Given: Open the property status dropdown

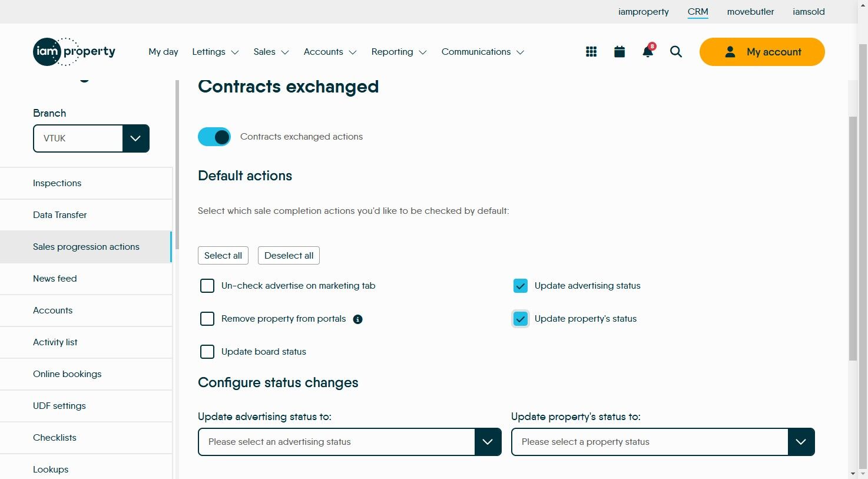Looking at the screenshot, I should coord(801,442).
